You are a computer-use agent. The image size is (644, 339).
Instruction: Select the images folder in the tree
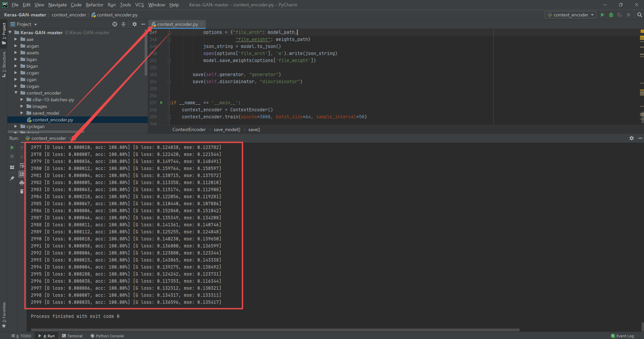click(40, 106)
